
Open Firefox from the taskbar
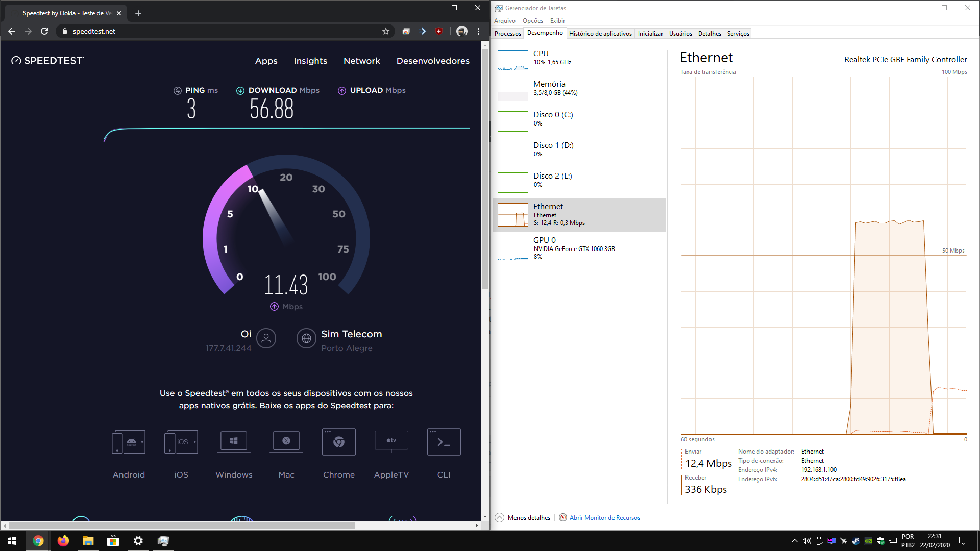click(x=63, y=541)
